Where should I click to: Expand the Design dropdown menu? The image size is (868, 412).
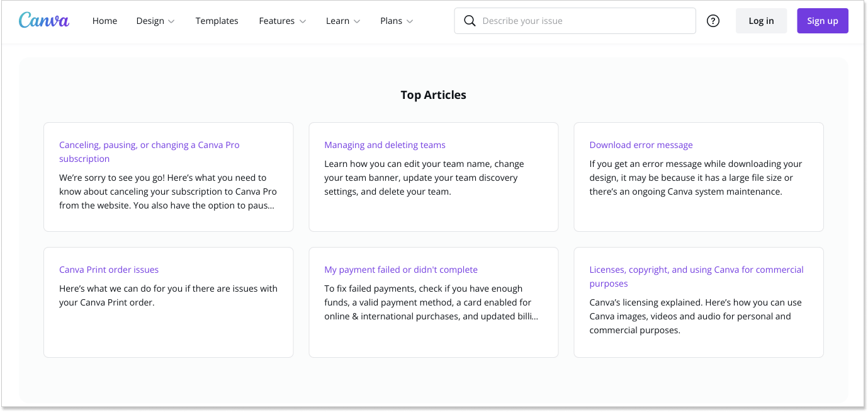coord(155,21)
